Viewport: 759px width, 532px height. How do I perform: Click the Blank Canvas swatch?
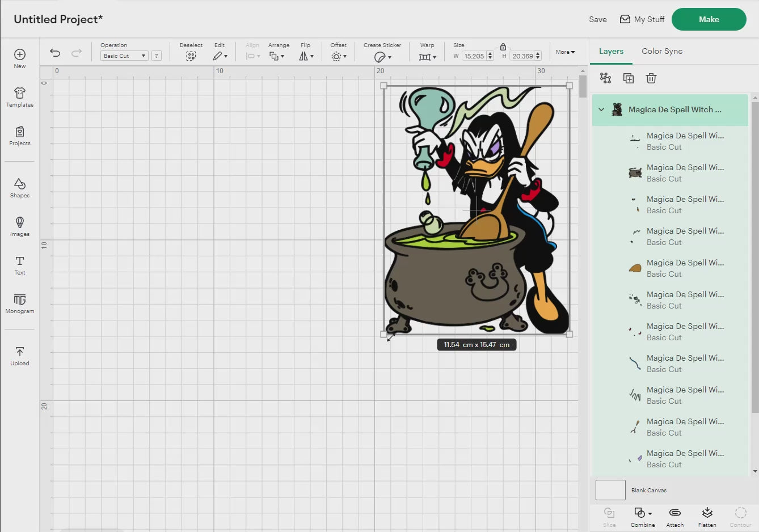(610, 490)
